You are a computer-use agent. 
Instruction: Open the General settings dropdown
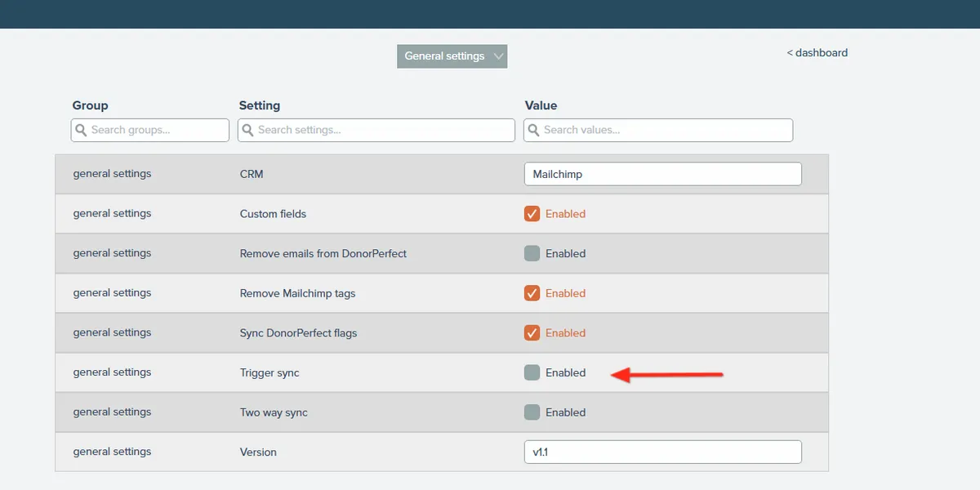click(x=452, y=56)
